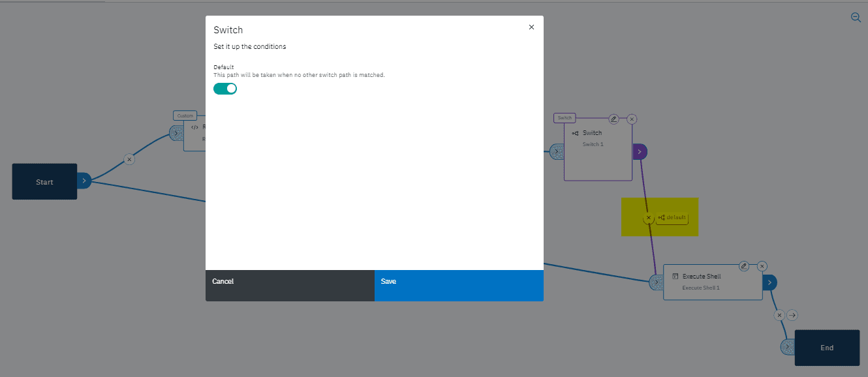Click the Execute Shell output arrow
The width and height of the screenshot is (868, 377).
pos(770,282)
